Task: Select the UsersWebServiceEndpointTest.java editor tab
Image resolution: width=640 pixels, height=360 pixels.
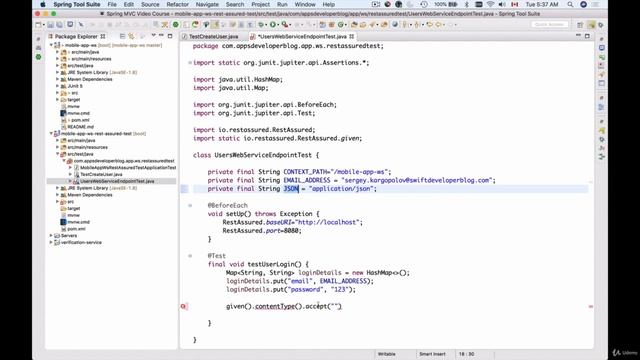Action: point(302,36)
